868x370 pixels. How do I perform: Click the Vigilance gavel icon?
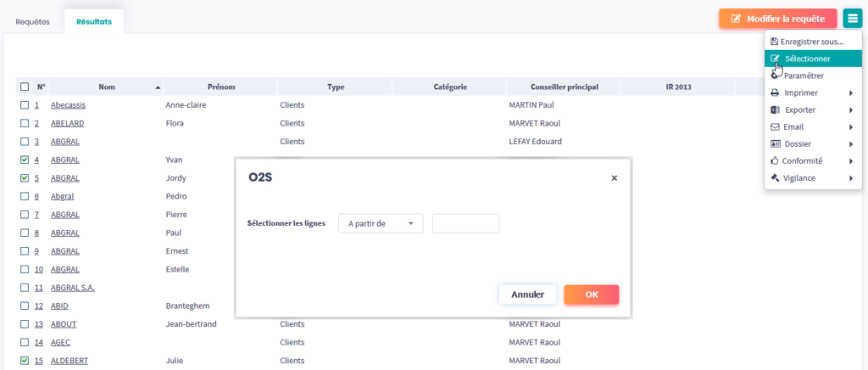click(x=775, y=177)
